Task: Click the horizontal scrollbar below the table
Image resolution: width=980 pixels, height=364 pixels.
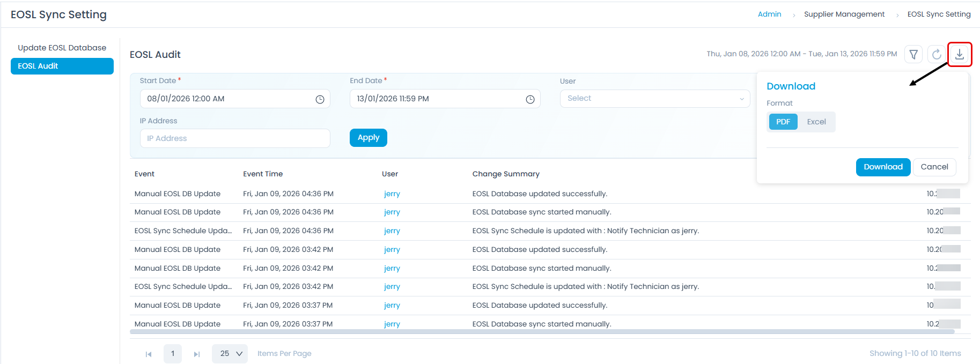Action: tap(542, 332)
